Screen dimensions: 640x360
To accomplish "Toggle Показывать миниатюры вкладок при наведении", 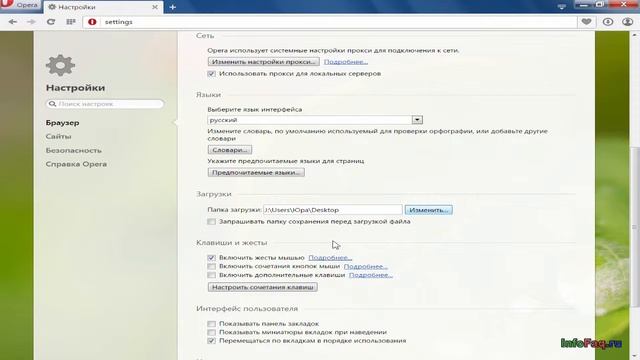I will [211, 332].
